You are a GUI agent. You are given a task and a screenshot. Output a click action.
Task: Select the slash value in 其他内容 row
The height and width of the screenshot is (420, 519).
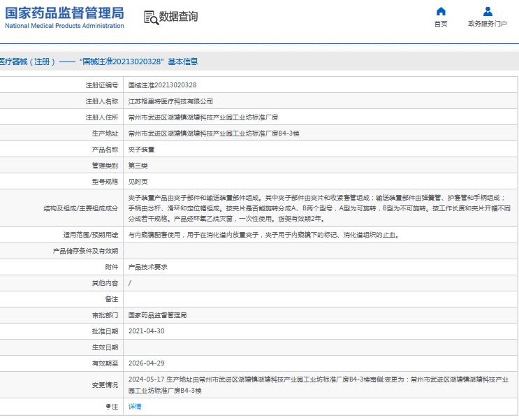pos(130,283)
